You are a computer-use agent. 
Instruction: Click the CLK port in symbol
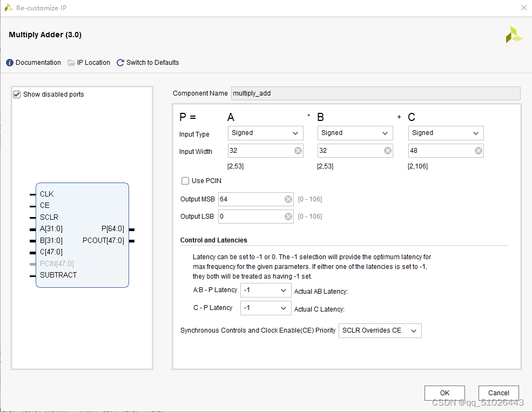[47, 194]
